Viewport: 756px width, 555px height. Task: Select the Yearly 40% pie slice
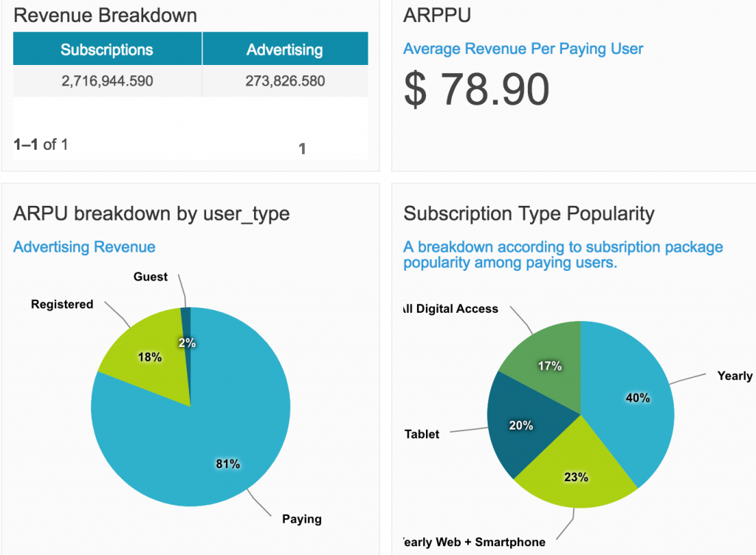pos(632,400)
